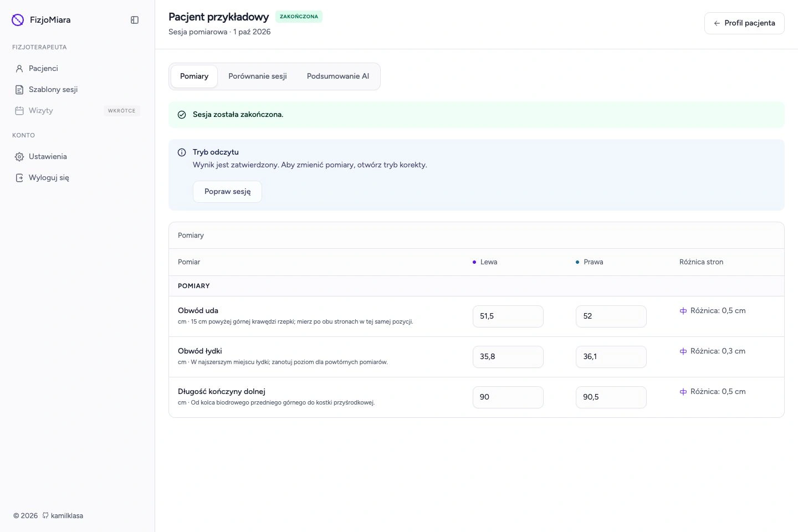The height and width of the screenshot is (532, 798).
Task: Click the difference icon in Obwód uda row
Action: (x=683, y=311)
